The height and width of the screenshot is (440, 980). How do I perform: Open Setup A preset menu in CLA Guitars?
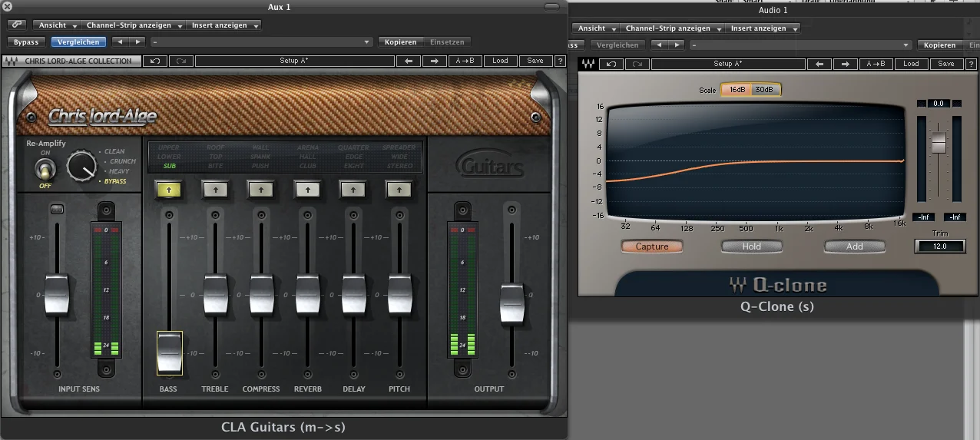click(293, 61)
